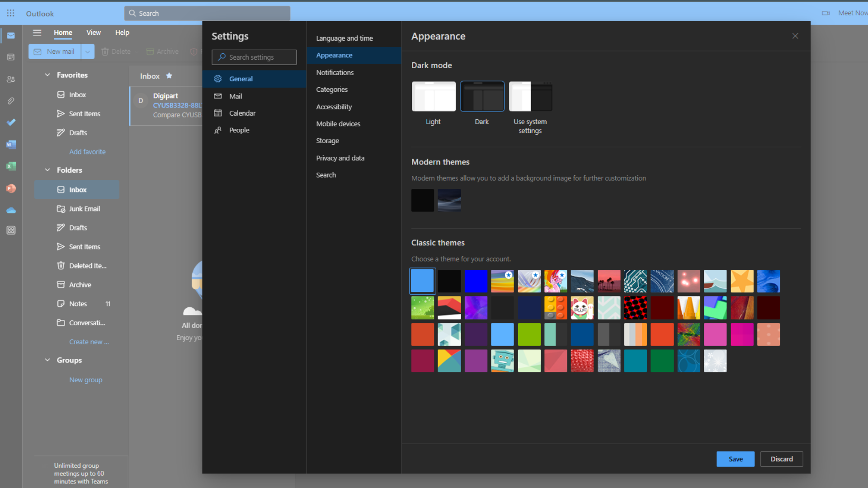Launch Word from left rail
The width and height of the screenshot is (868, 488).
(x=11, y=145)
